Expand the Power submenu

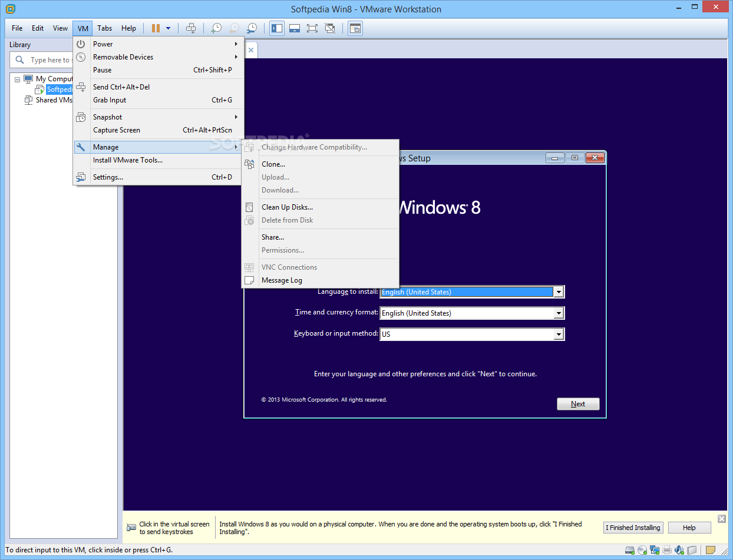click(x=157, y=44)
